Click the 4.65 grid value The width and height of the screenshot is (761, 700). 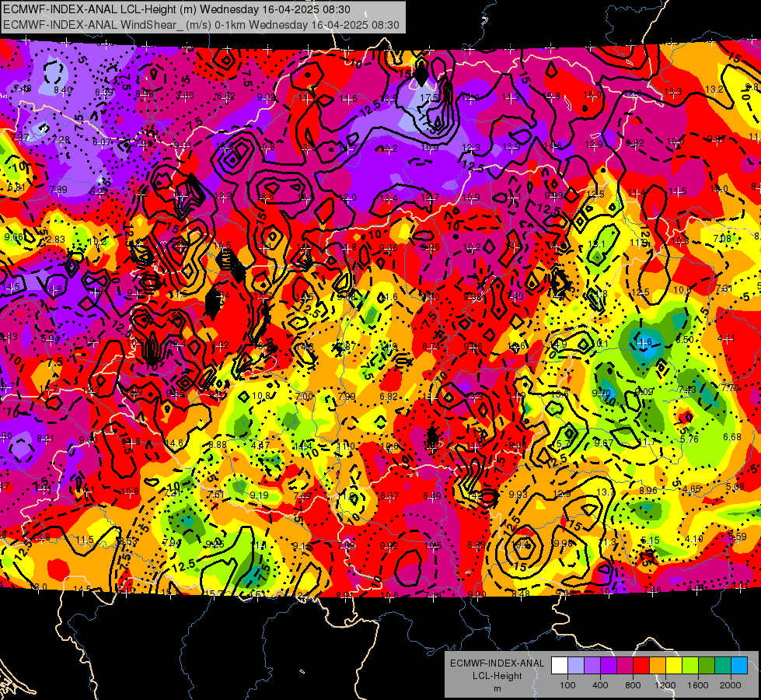691,489
